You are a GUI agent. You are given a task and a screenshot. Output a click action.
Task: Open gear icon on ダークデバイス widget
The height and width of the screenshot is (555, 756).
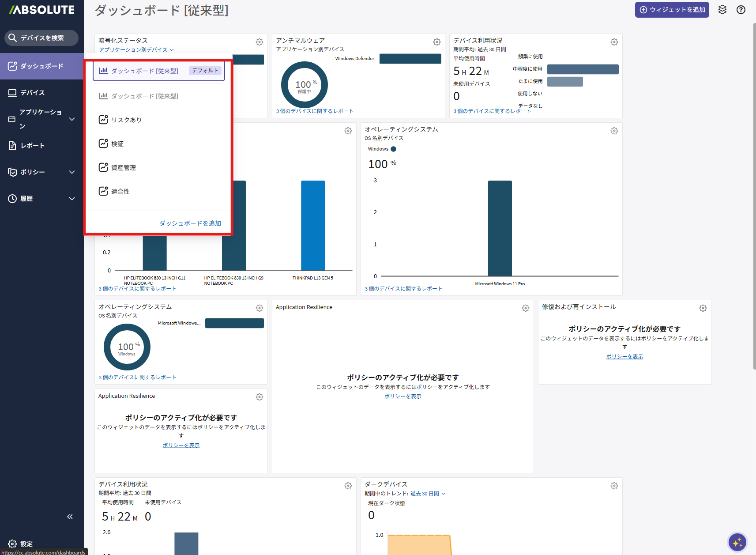[614, 486]
